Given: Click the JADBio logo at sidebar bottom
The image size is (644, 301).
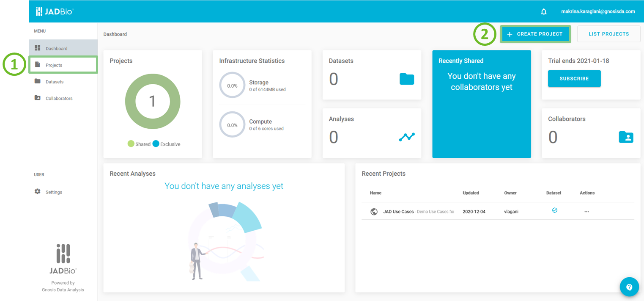Looking at the screenshot, I should click(63, 259).
